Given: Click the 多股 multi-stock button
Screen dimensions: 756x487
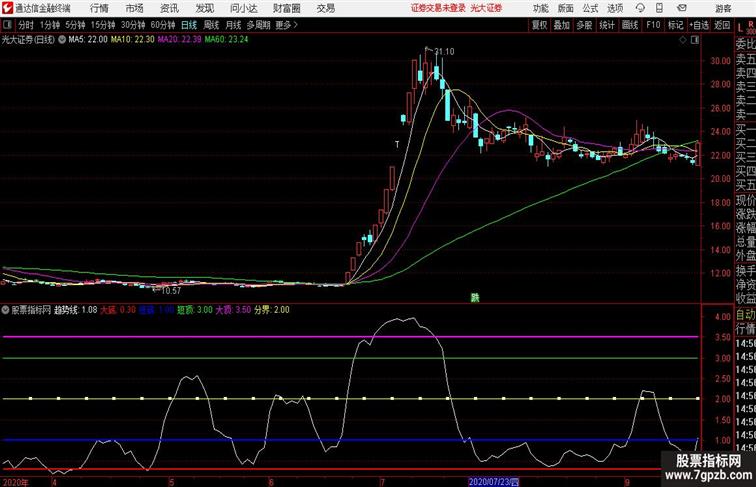Looking at the screenshot, I should 584,25.
